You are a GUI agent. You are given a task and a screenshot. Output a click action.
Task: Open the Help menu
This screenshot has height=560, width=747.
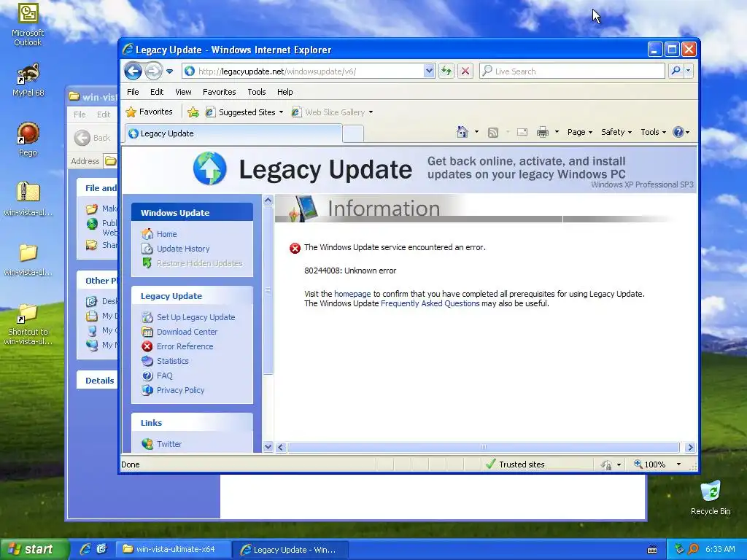coord(285,92)
